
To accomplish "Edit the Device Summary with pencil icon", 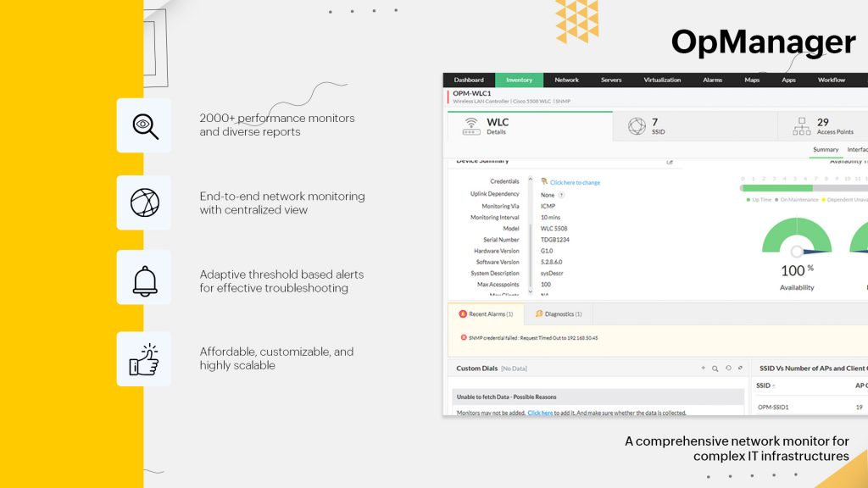I will [x=670, y=162].
